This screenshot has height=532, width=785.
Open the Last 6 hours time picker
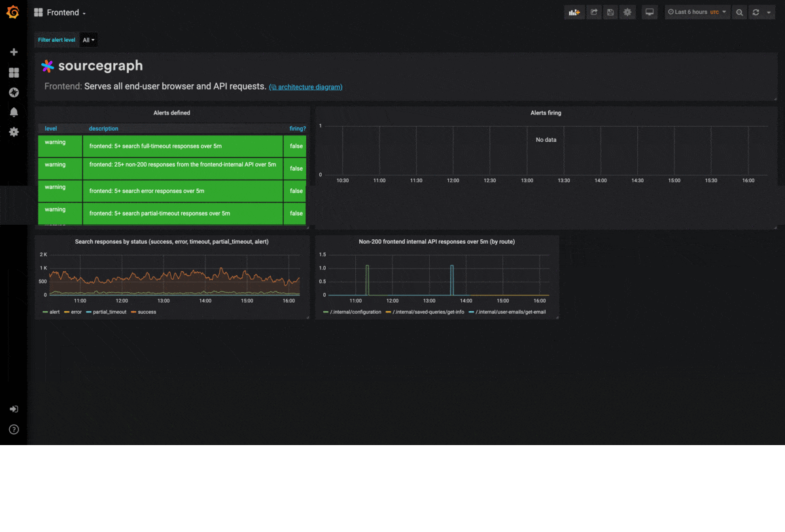click(697, 12)
